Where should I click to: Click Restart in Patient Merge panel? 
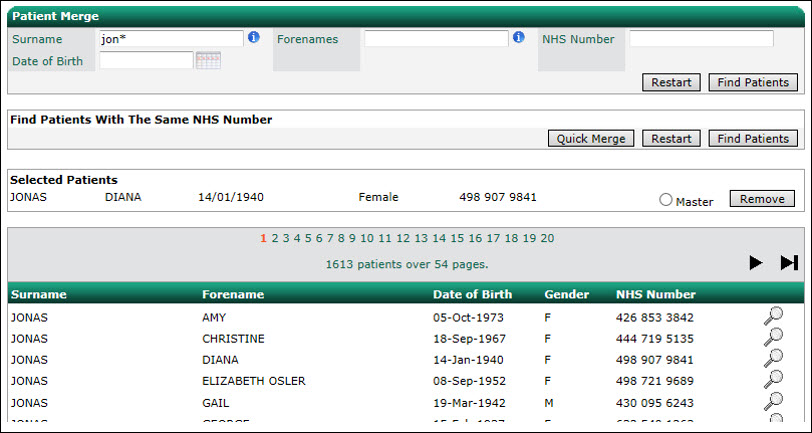click(671, 82)
